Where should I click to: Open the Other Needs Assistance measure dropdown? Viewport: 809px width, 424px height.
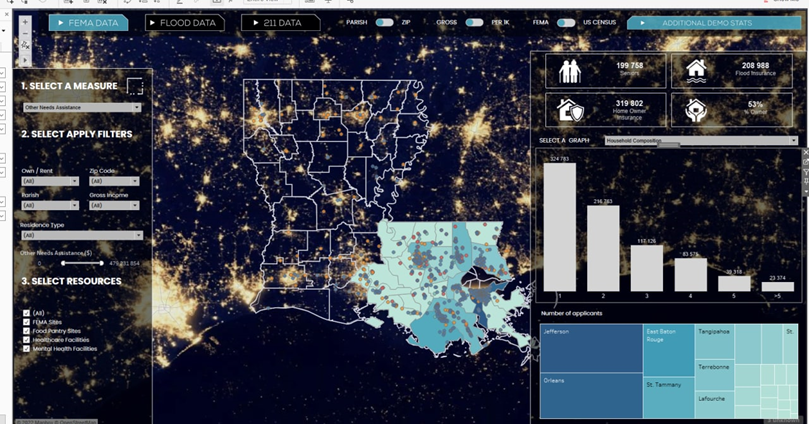(x=81, y=107)
